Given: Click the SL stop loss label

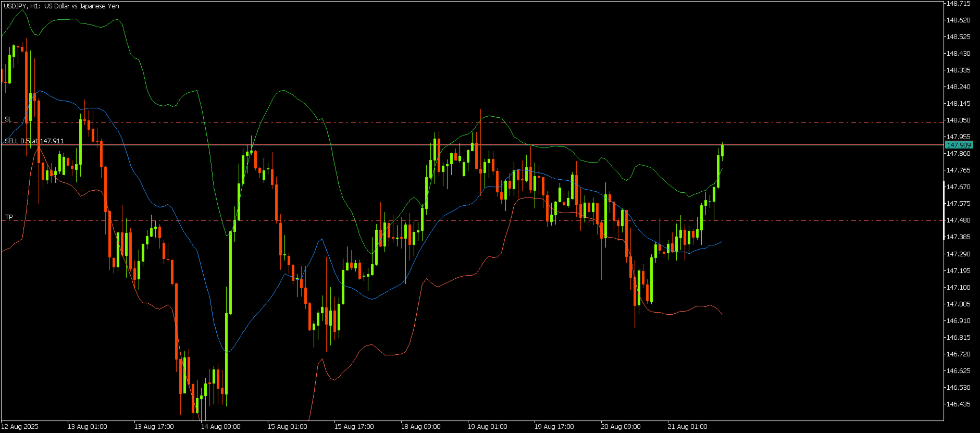Looking at the screenshot, I should [x=8, y=119].
